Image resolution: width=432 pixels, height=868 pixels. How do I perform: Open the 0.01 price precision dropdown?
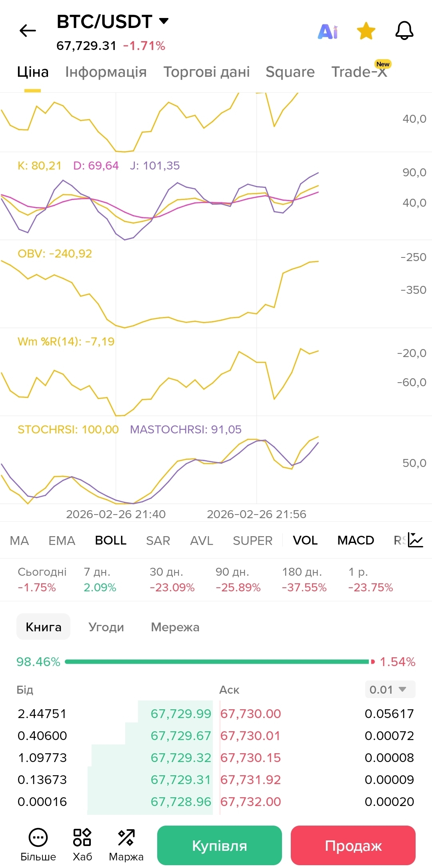[390, 689]
